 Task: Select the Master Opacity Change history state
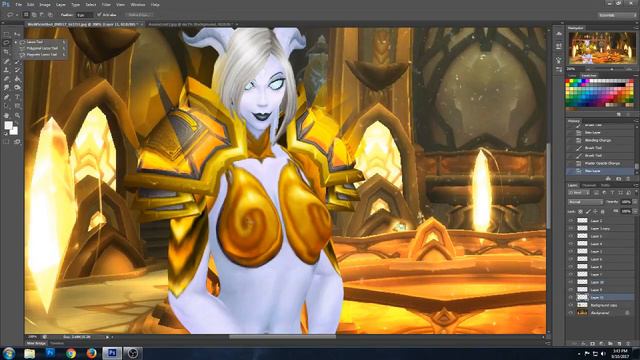602,163
